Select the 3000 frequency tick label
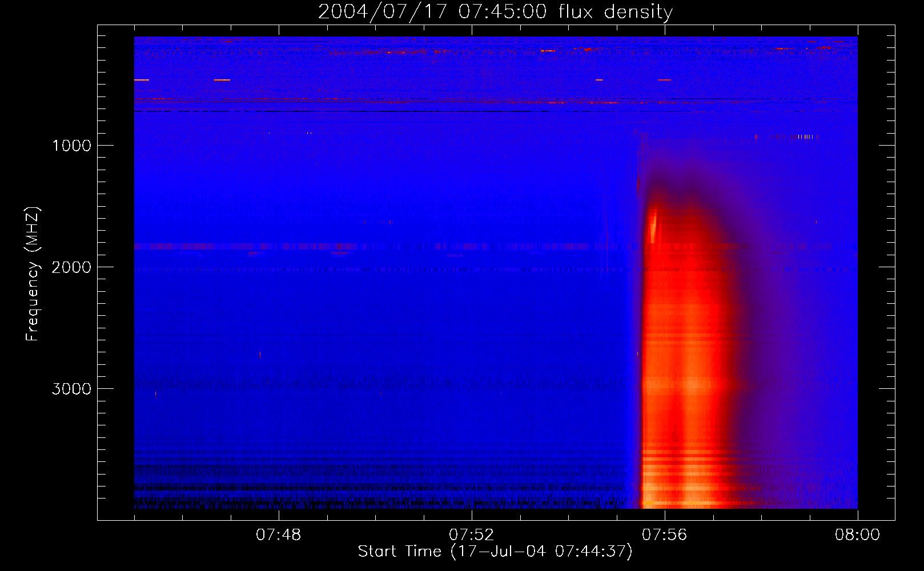 point(71,389)
